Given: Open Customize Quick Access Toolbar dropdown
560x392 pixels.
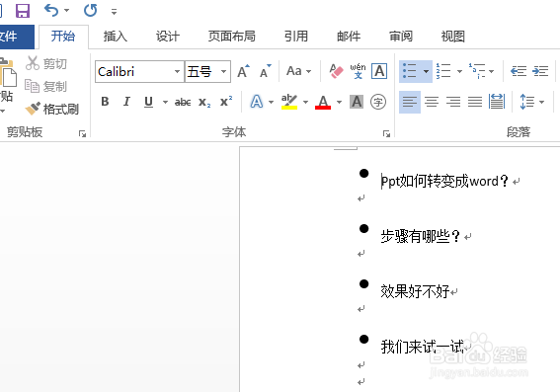Looking at the screenshot, I should click(x=114, y=12).
